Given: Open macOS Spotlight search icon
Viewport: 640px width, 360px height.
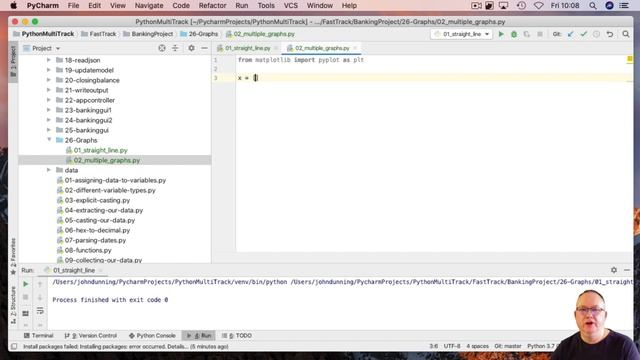Looking at the screenshot, I should [x=593, y=6].
